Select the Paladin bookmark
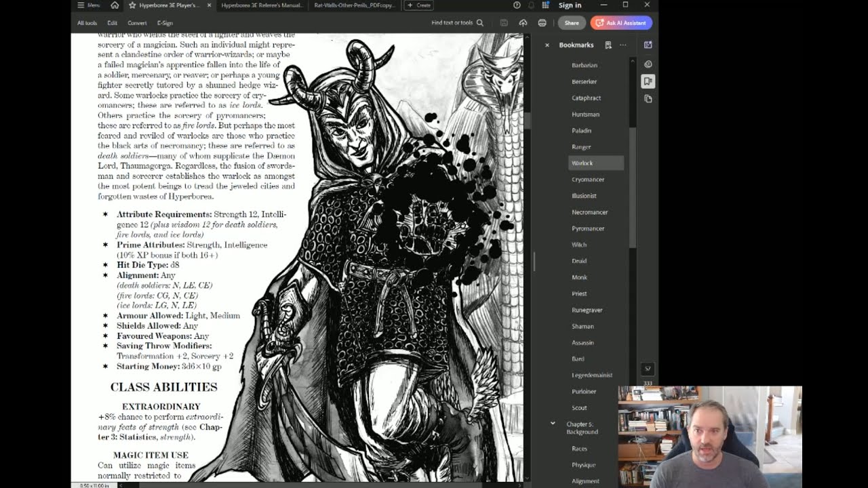The height and width of the screenshot is (488, 868). pos(581,130)
